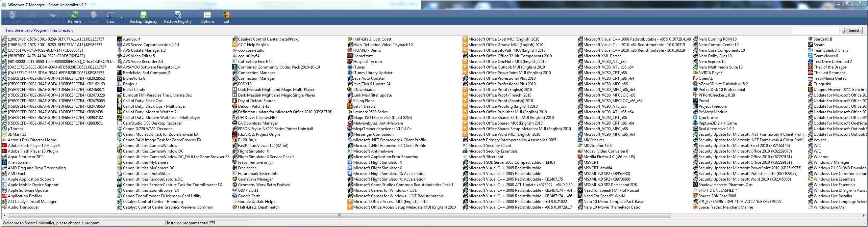The width and height of the screenshot is (868, 227).
Task: Click the Logoff toolbar icon
Action: click(32, 15)
